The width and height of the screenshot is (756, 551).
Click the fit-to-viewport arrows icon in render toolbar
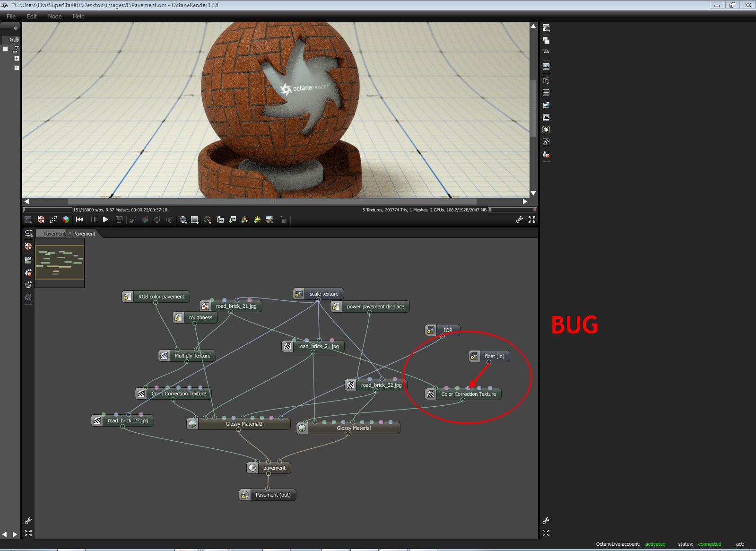[53, 219]
